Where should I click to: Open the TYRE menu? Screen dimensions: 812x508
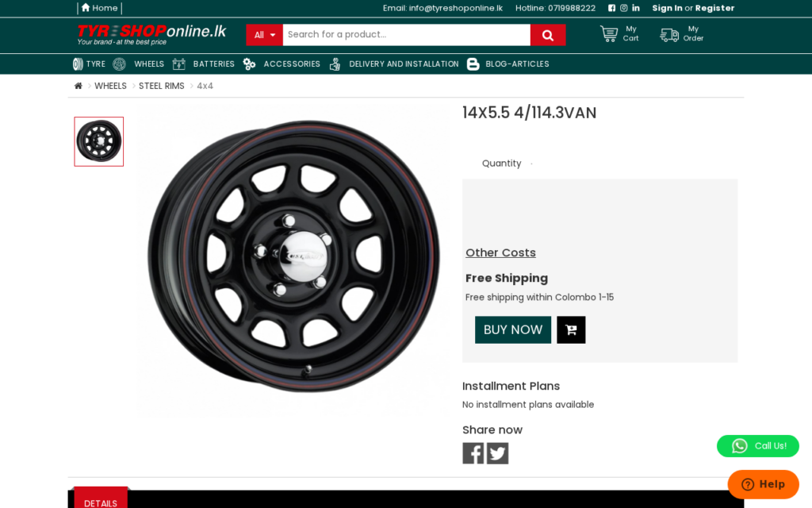[96, 63]
